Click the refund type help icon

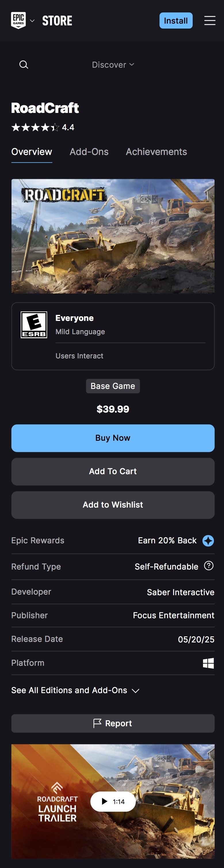point(208,566)
